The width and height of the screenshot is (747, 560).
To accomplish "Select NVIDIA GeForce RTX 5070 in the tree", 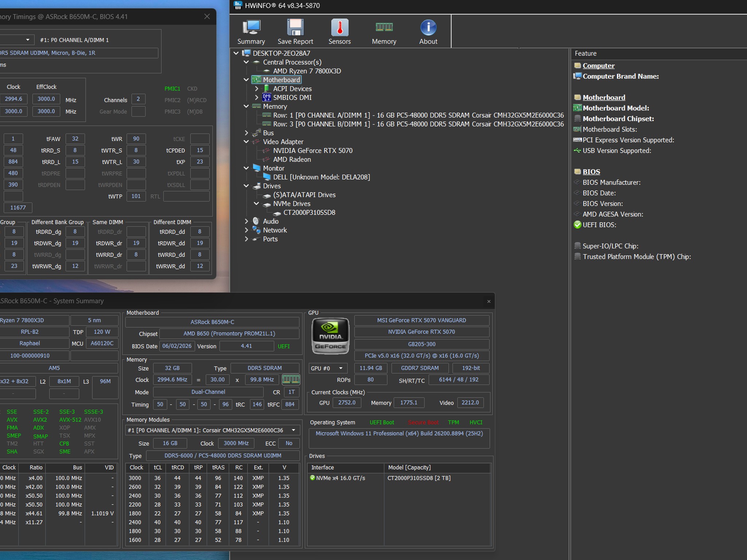I will click(x=313, y=151).
